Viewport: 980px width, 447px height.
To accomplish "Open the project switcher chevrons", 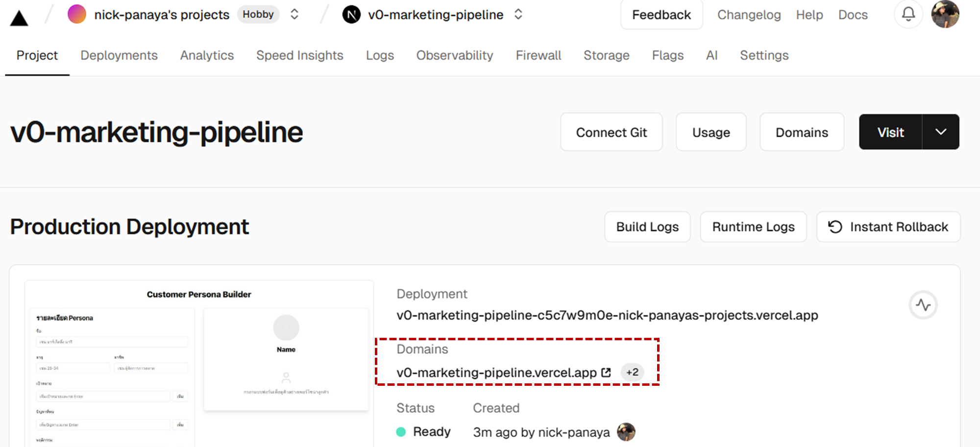I will pyautogui.click(x=518, y=14).
